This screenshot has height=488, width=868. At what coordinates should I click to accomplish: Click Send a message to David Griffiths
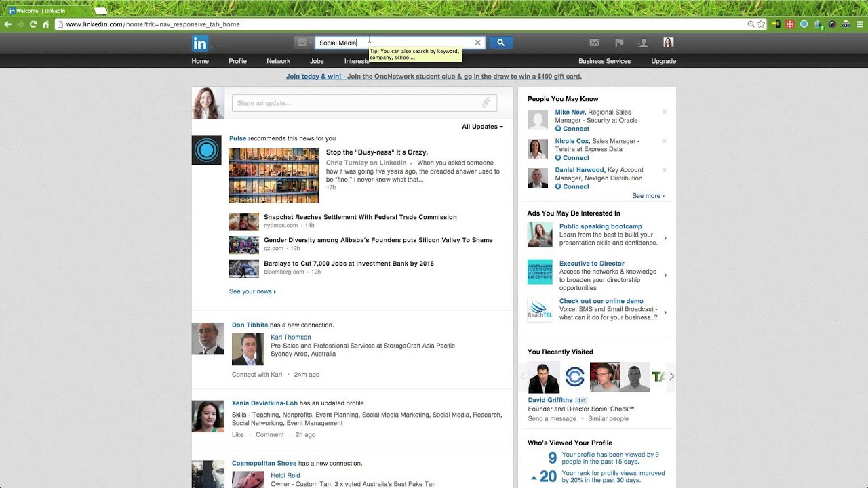pyautogui.click(x=552, y=419)
